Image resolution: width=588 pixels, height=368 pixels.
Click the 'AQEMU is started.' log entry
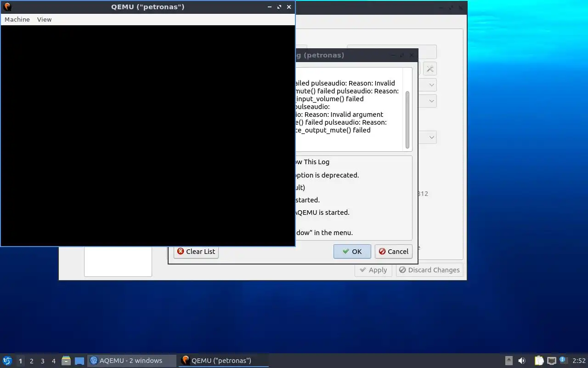point(322,212)
